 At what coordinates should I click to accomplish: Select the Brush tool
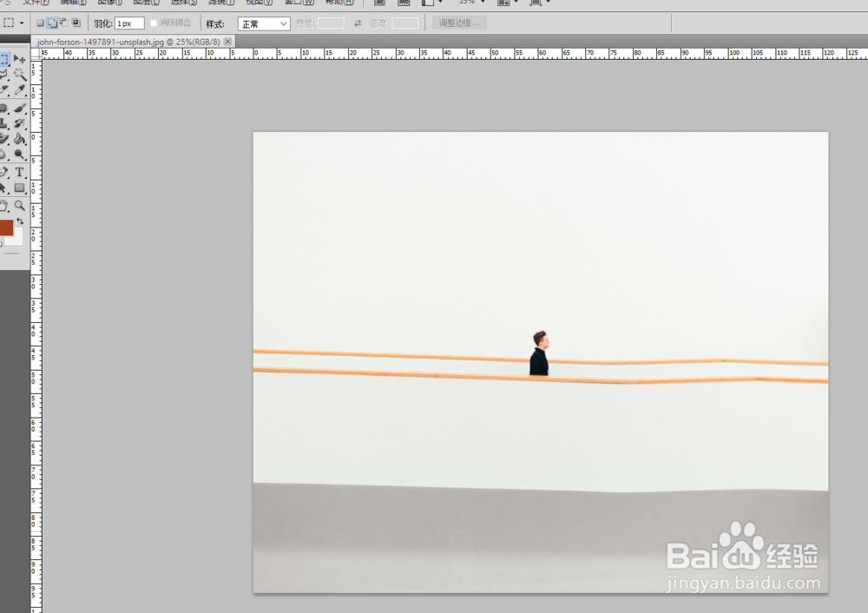[20, 108]
